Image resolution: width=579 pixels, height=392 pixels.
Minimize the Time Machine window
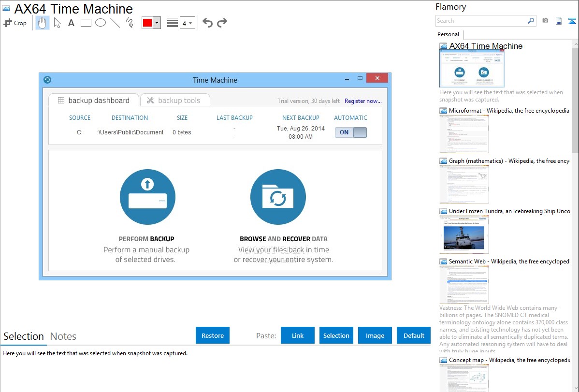tap(347, 79)
